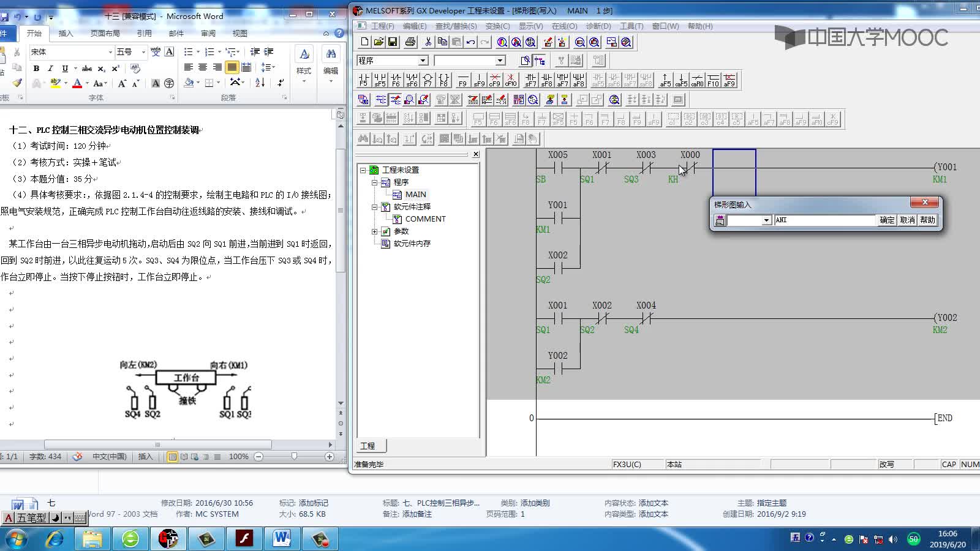The width and height of the screenshot is (980, 551).
Task: Open the 宋体 font name dropdown
Action: pyautogui.click(x=110, y=52)
